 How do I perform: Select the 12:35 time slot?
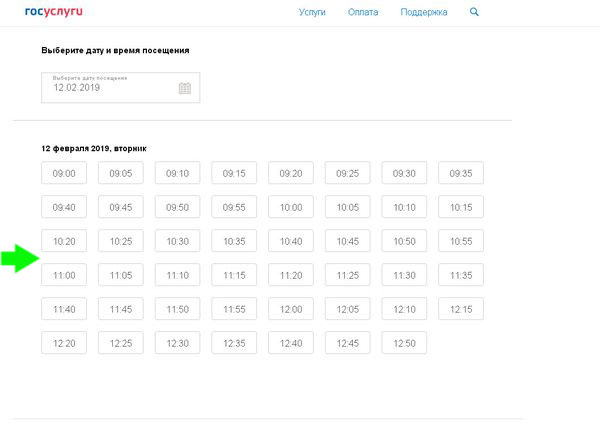(234, 343)
